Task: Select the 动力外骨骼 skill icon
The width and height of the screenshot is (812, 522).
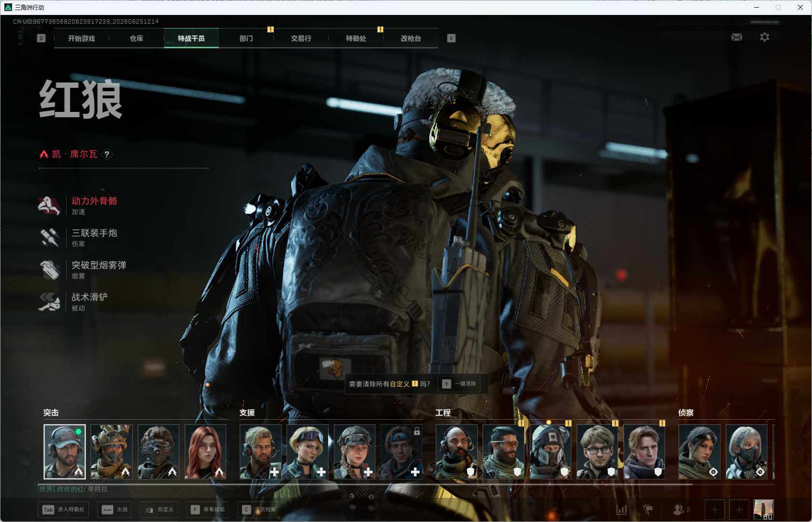Action: pyautogui.click(x=49, y=206)
